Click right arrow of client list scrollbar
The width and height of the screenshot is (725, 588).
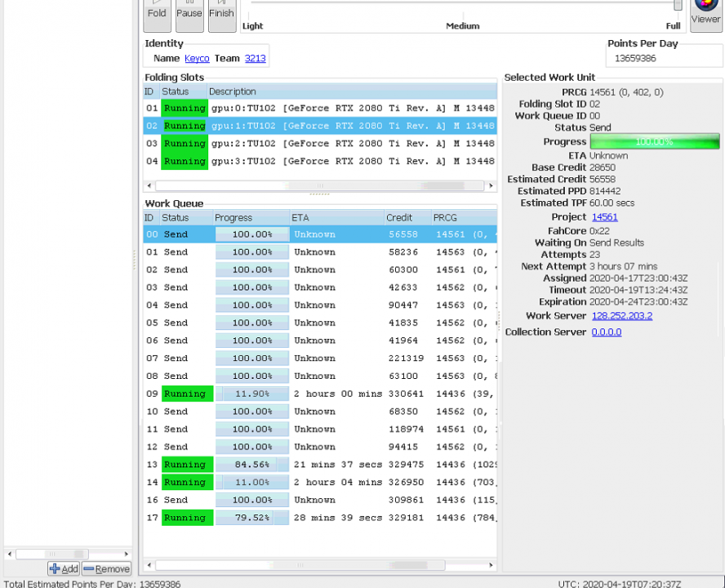127,554
